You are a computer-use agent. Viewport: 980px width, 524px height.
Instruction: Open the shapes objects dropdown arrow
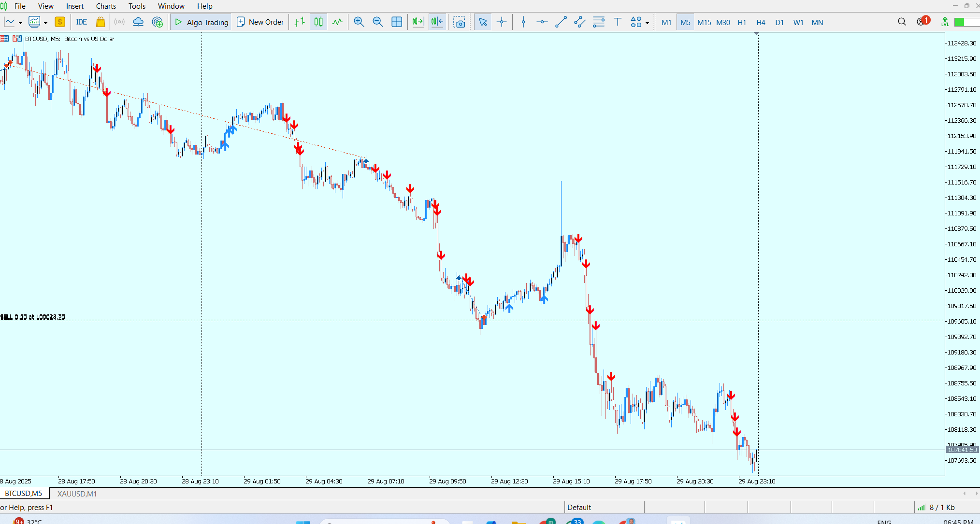click(647, 23)
